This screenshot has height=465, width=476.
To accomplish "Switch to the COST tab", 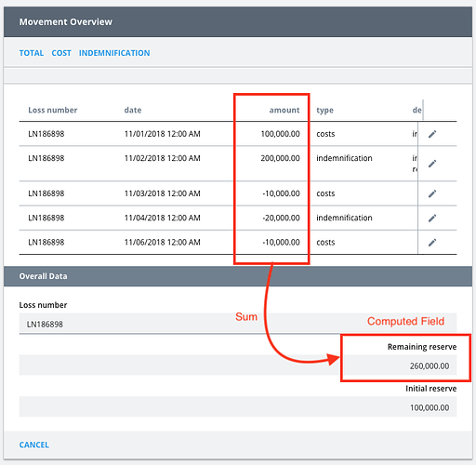I will [61, 53].
